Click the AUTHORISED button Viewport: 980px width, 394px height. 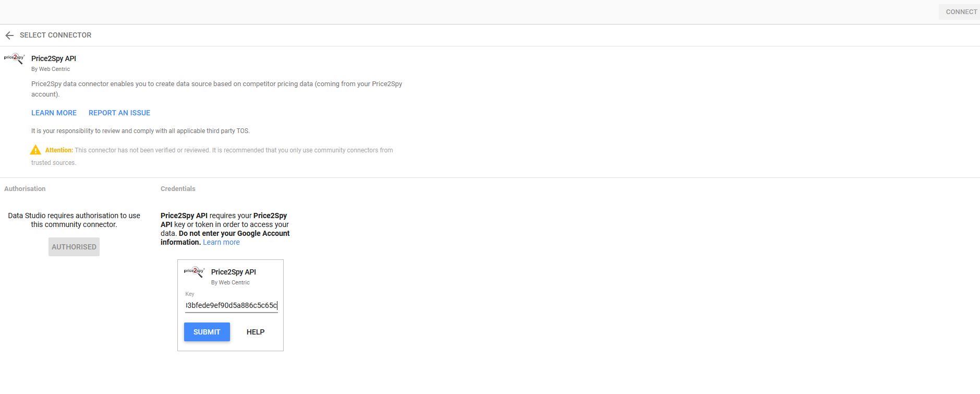[x=74, y=247]
